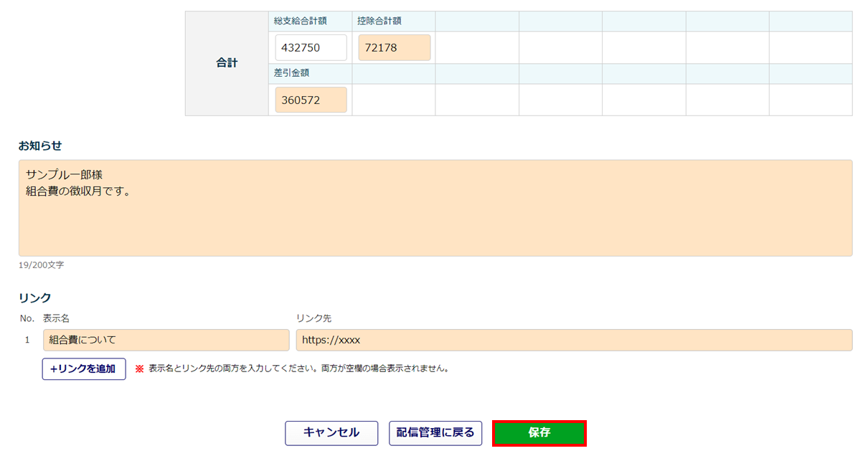Click 配信管理に戻る button
Image resolution: width=868 pixels, height=456 pixels.
[x=435, y=433]
